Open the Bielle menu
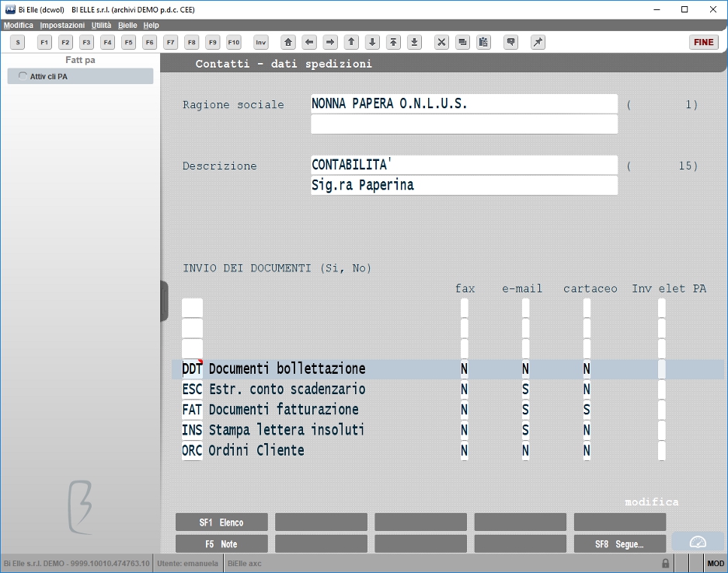 coord(127,25)
